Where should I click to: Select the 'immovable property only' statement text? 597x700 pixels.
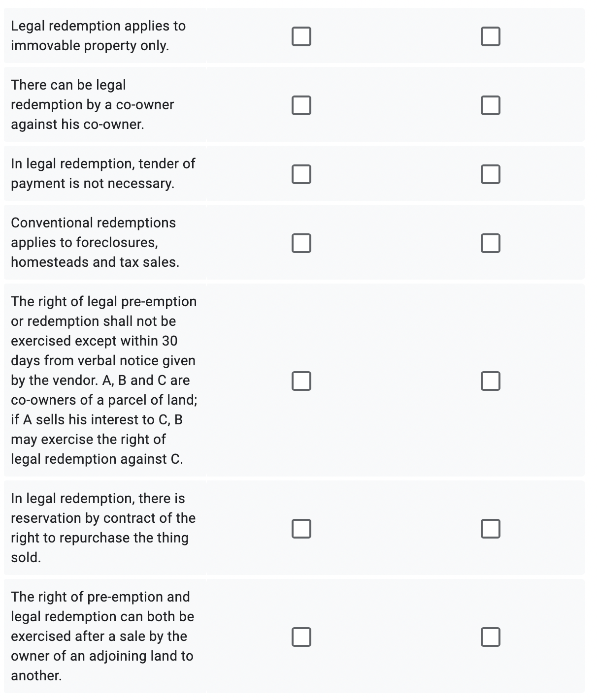(99, 36)
